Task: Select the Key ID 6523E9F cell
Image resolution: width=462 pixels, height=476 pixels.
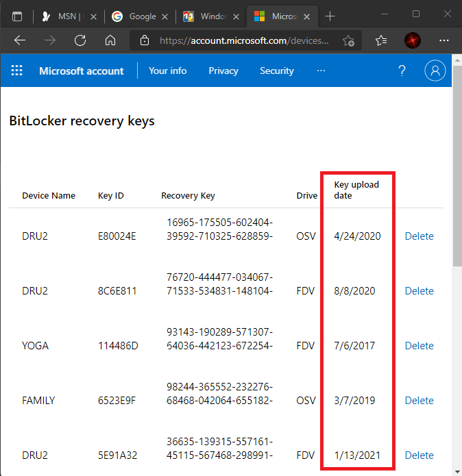Action: [117, 401]
